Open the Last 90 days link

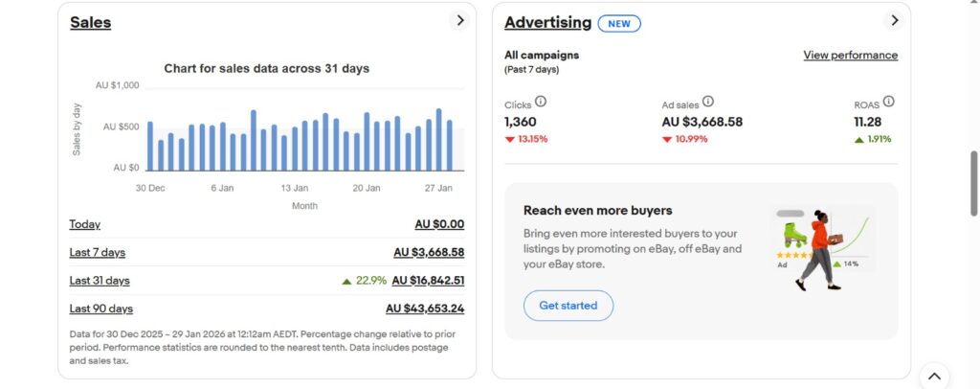(x=100, y=309)
